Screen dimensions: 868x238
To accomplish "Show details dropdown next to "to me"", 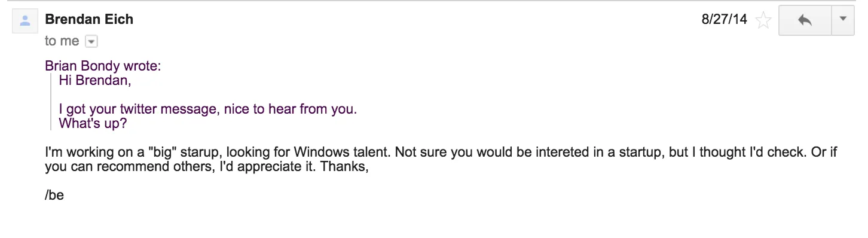I will (91, 41).
